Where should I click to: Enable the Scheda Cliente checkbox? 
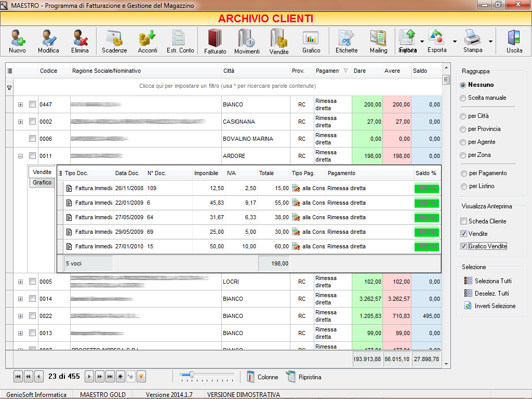463,221
